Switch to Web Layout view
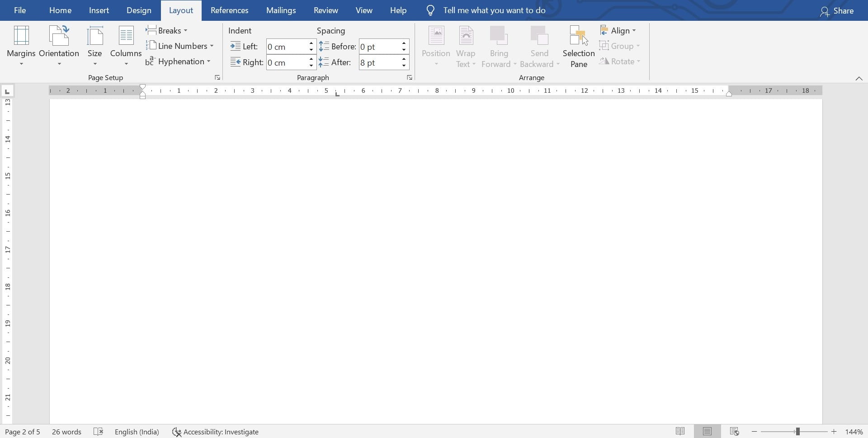868x438 pixels. (x=734, y=432)
